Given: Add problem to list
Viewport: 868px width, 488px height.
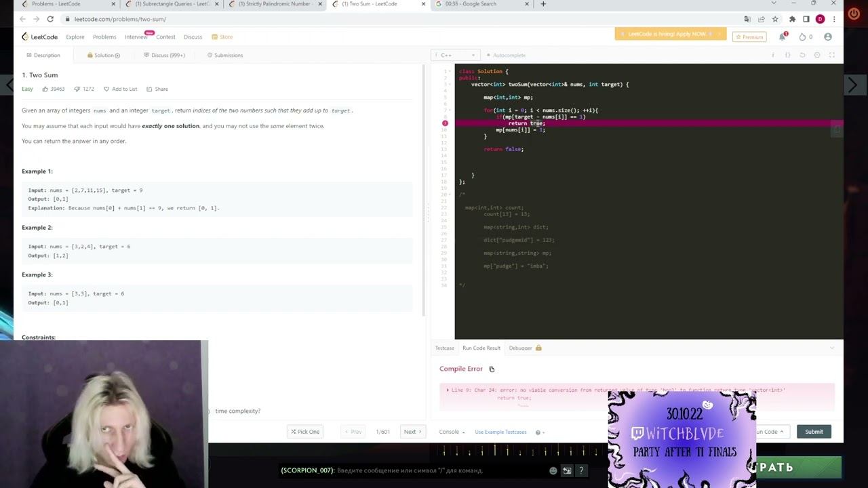Looking at the screenshot, I should pyautogui.click(x=120, y=89).
